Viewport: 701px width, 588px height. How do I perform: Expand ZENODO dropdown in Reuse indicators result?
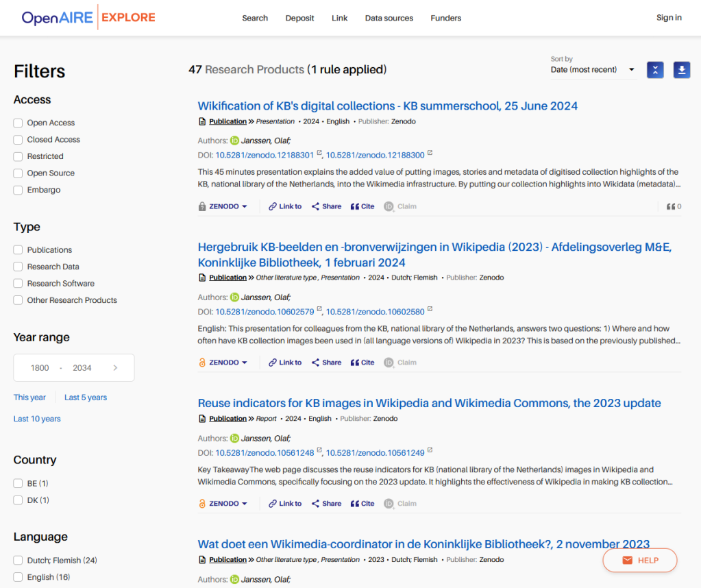point(228,504)
